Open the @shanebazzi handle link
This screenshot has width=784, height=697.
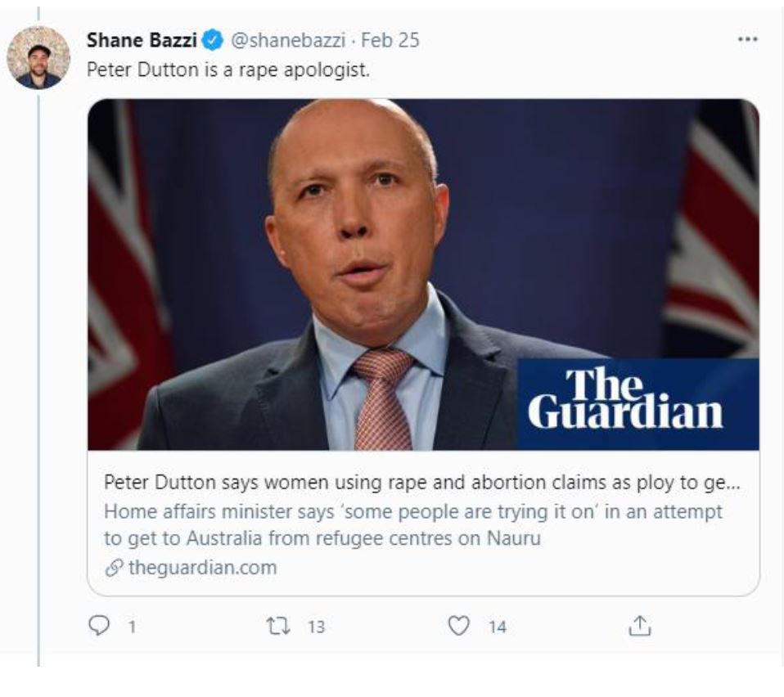click(288, 40)
